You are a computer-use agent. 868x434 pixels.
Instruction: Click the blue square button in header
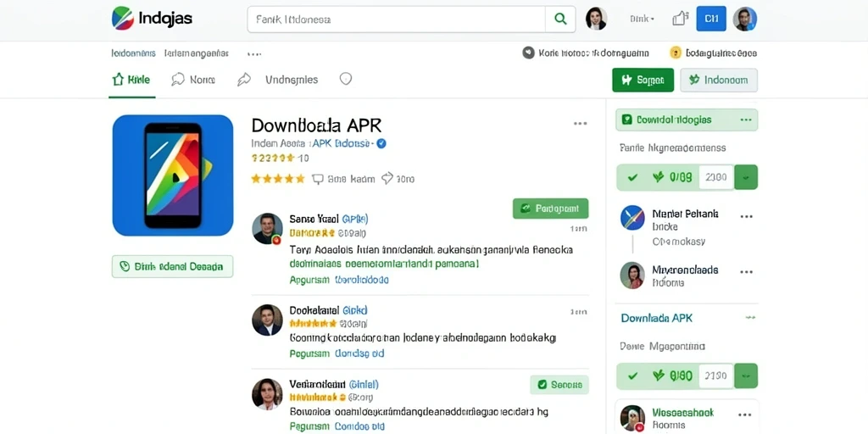pos(711,19)
